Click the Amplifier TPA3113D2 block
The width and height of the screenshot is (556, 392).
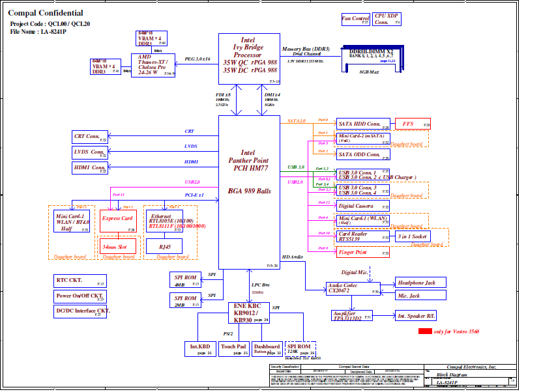pyautogui.click(x=352, y=316)
